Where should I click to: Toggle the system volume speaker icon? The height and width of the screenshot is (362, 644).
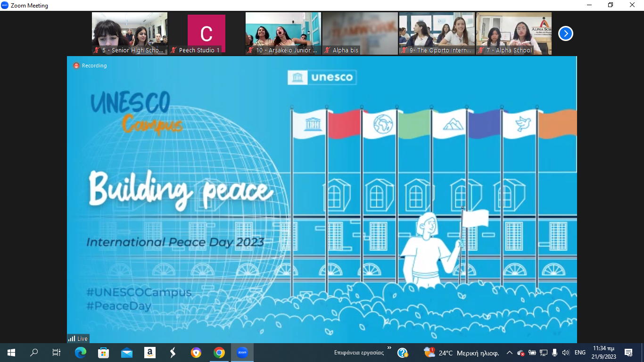click(566, 353)
